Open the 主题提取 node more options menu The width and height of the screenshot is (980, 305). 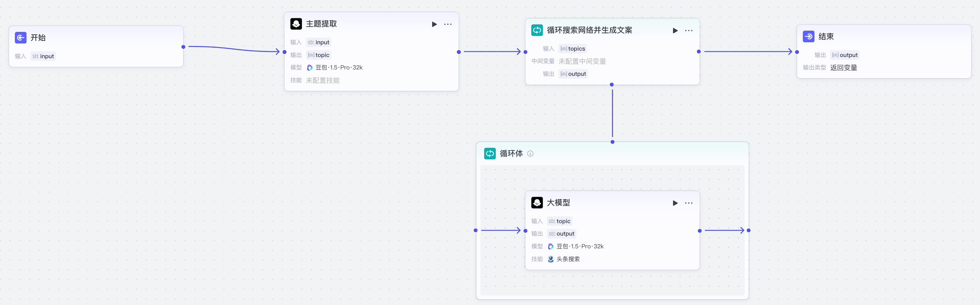tap(448, 24)
